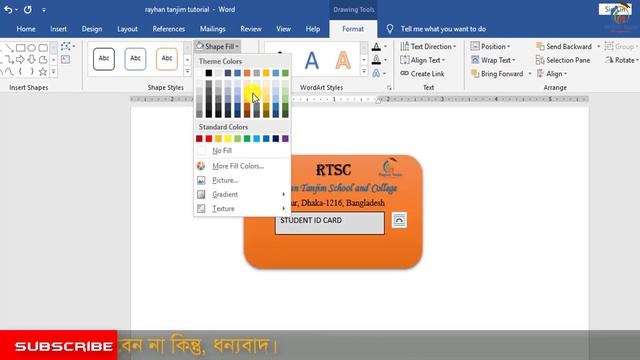
Task: Select the rectangle shape in Insert Shapes
Action: click(x=20, y=48)
